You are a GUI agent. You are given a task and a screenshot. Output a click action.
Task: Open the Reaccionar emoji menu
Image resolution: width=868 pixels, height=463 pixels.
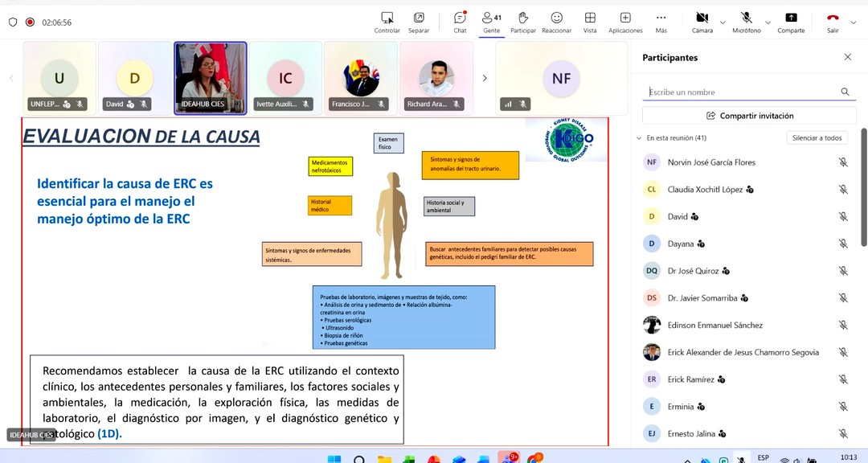tap(556, 21)
